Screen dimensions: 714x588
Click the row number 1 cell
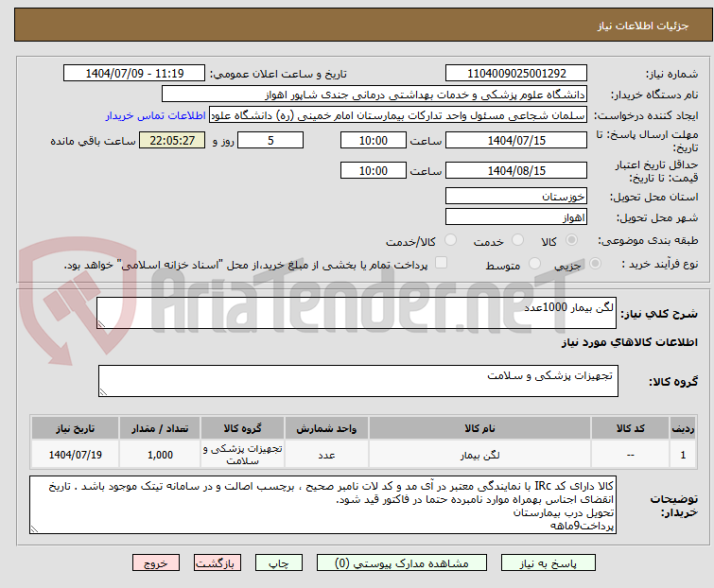tap(683, 455)
